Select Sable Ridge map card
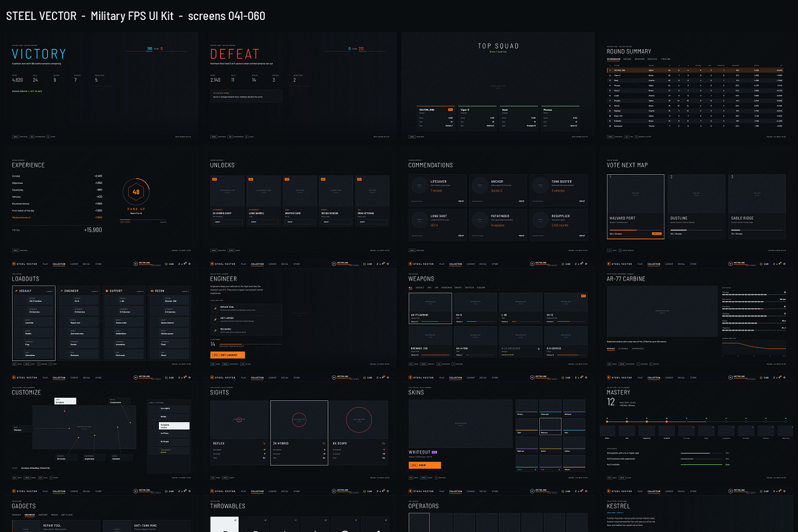This screenshot has height=532, width=798. point(757,207)
